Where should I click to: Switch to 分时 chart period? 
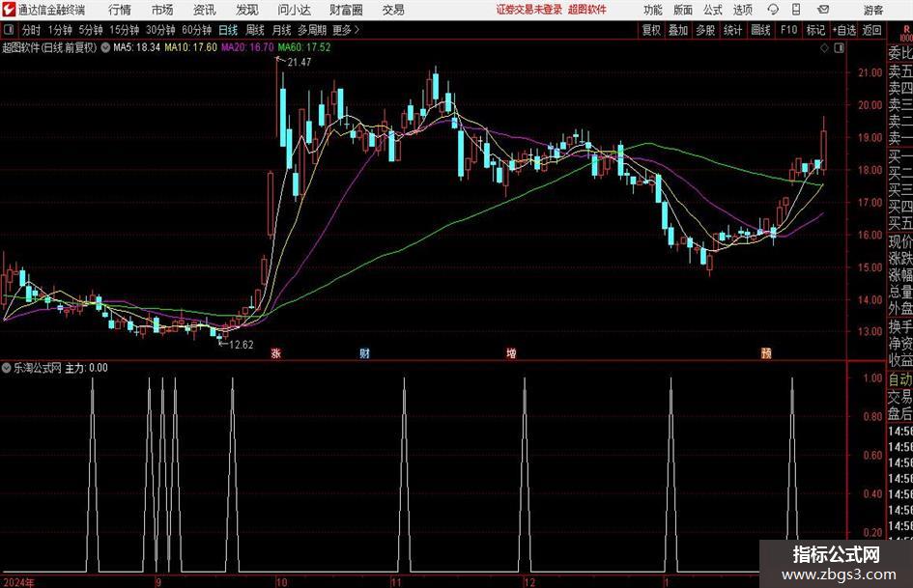coord(31,30)
